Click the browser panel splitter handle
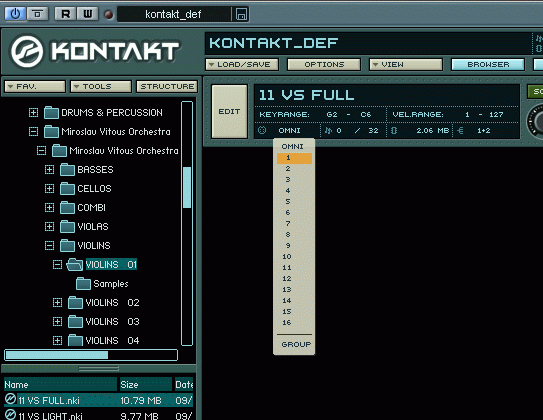The image size is (543, 420). (x=99, y=369)
